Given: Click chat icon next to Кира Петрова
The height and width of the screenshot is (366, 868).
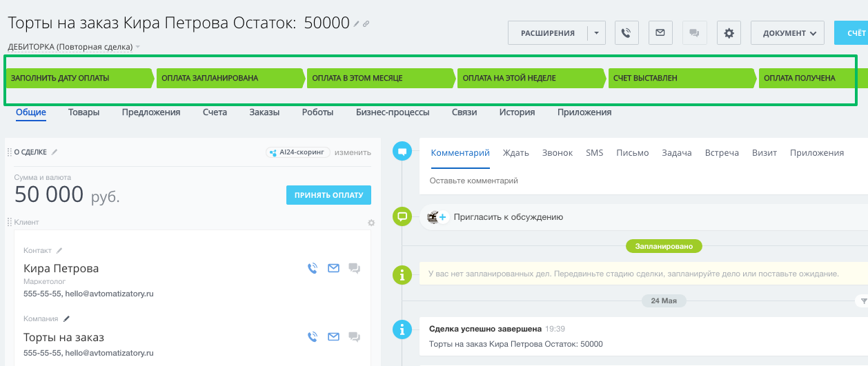Looking at the screenshot, I should (354, 268).
